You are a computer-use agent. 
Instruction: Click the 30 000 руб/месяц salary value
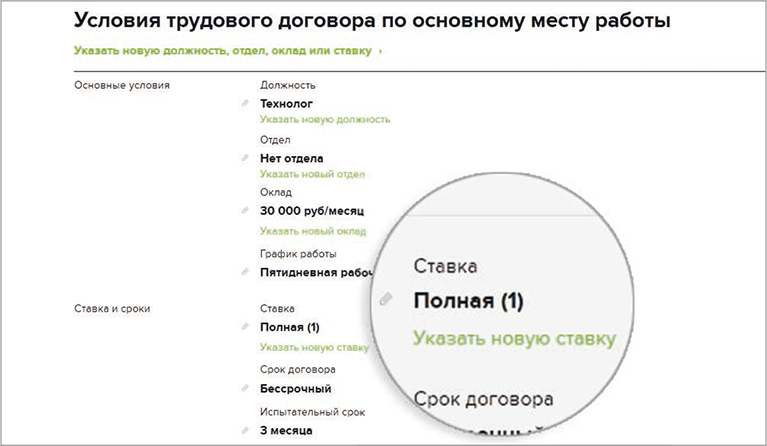tap(312, 211)
